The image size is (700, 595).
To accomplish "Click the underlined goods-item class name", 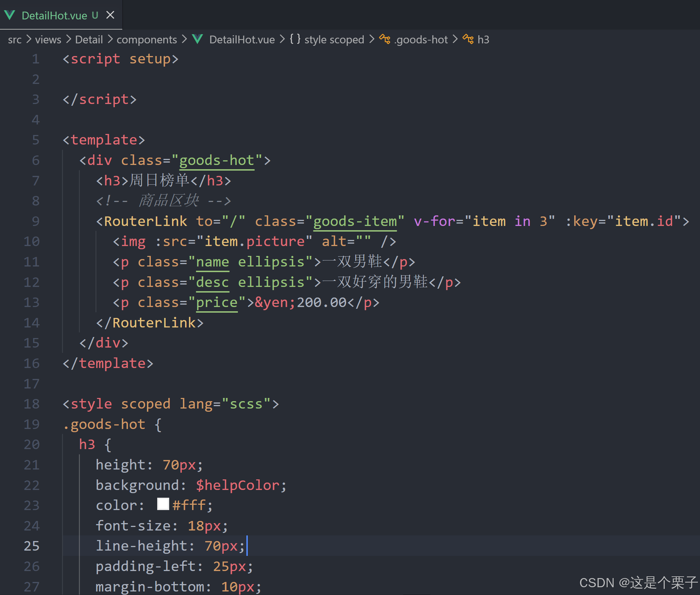I will tap(355, 221).
